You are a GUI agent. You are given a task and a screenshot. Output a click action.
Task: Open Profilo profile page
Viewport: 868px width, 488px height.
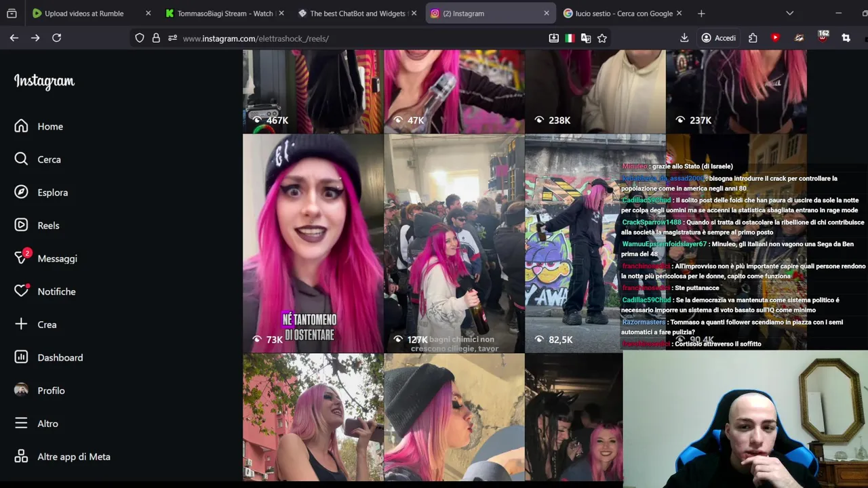click(40, 390)
